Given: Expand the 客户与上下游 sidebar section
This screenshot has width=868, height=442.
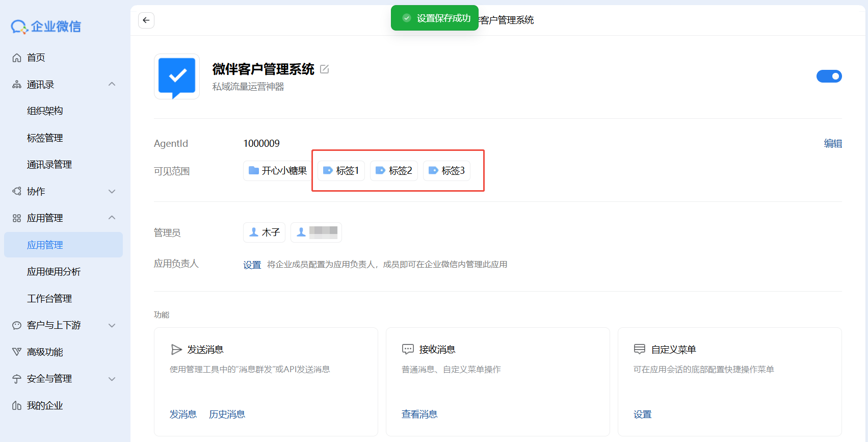Looking at the screenshot, I should [x=112, y=325].
